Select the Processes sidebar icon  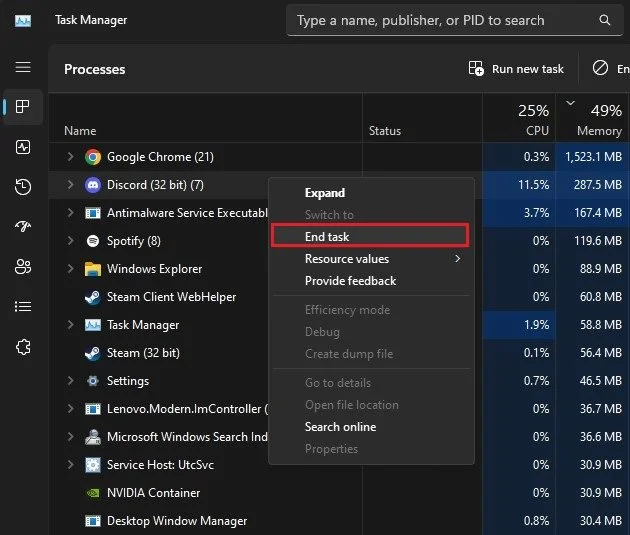22,106
